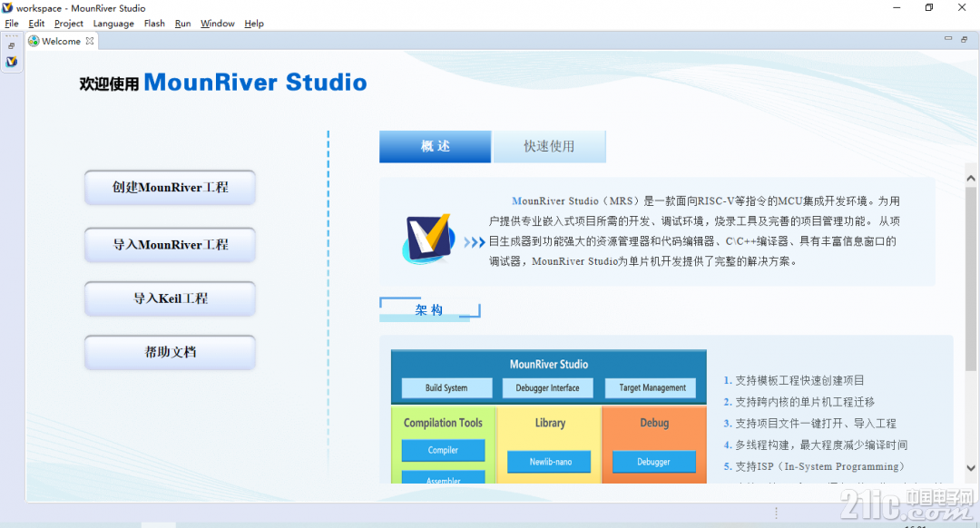
Task: Restore down the MounRiver Studio window
Action: [x=929, y=7]
